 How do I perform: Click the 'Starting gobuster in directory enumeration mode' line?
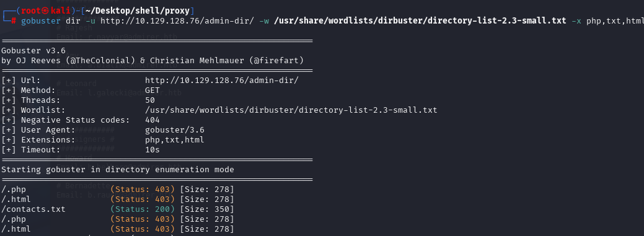[x=118, y=170]
